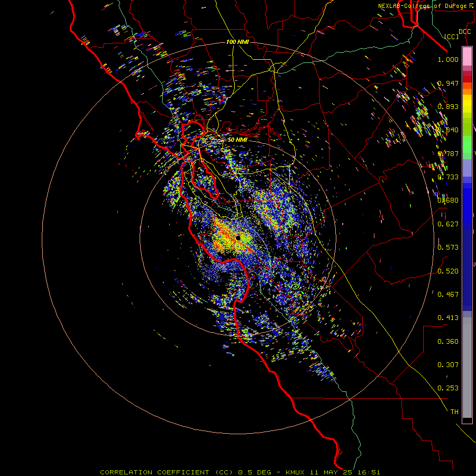Pick the yellow segment of the color bar

coord(467,104)
